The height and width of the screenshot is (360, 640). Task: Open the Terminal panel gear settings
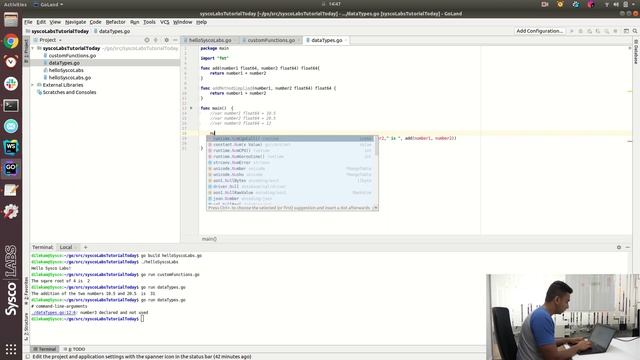(619, 247)
